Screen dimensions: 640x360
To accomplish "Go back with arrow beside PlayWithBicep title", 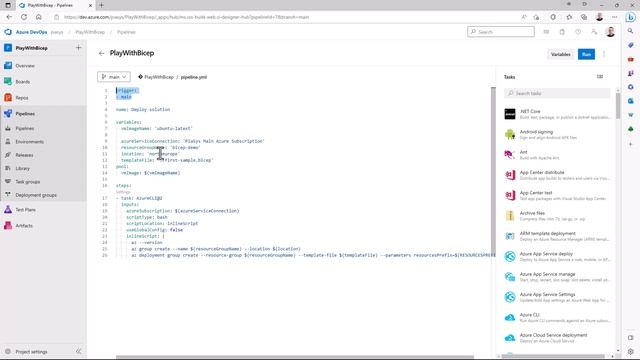I will click(x=101, y=53).
